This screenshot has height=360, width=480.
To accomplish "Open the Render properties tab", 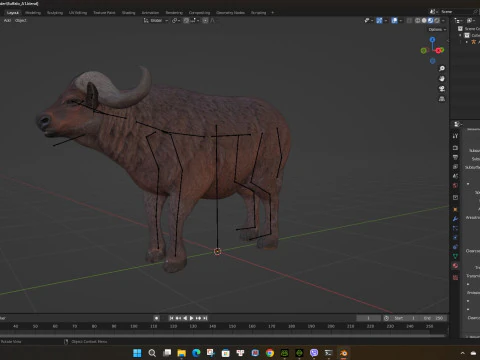I will pyautogui.click(x=455, y=148).
